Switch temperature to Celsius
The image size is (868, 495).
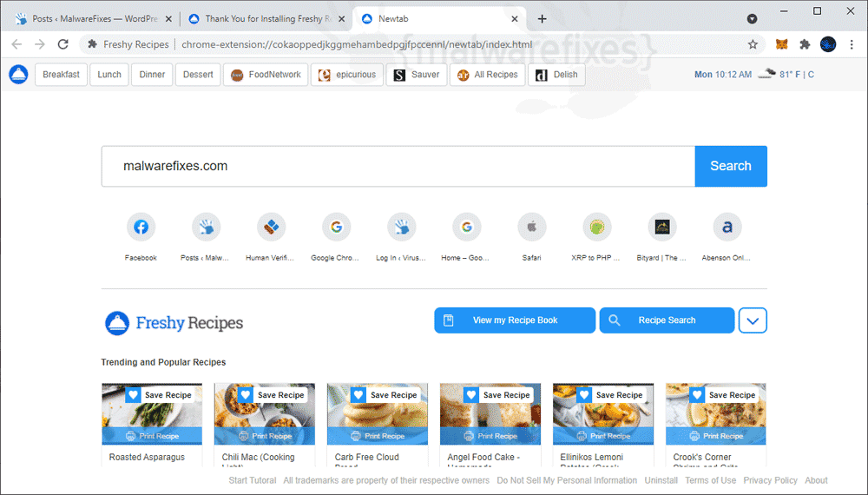click(x=811, y=74)
